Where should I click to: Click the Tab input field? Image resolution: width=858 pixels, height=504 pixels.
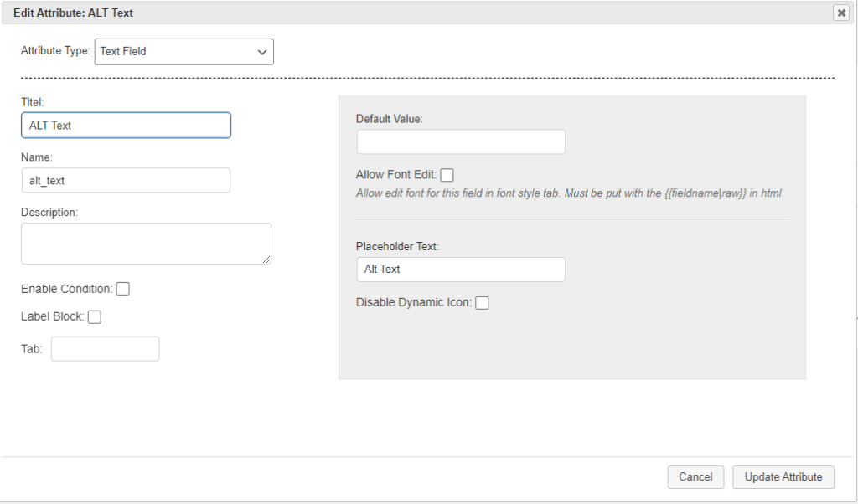pyautogui.click(x=105, y=349)
